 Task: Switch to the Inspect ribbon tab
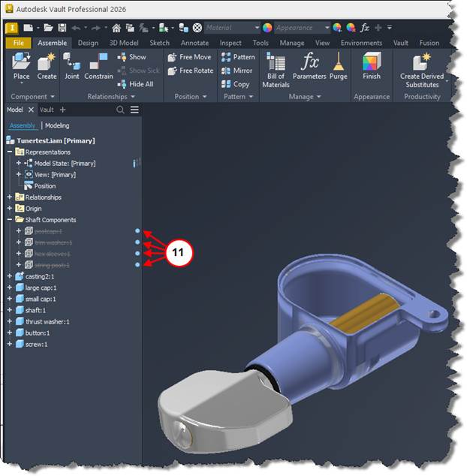coord(230,43)
